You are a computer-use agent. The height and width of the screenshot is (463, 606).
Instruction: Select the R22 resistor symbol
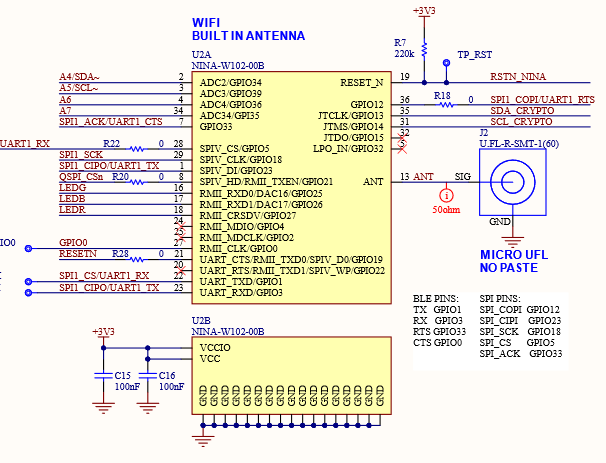(136, 149)
